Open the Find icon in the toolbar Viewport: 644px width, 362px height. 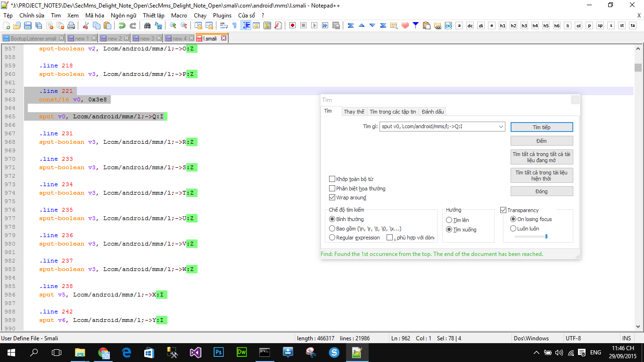(x=148, y=25)
